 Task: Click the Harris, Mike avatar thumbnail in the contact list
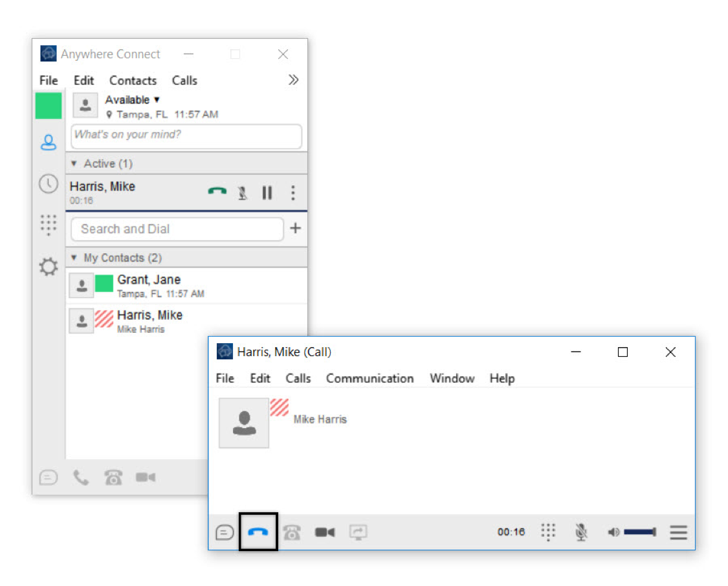[x=82, y=321]
